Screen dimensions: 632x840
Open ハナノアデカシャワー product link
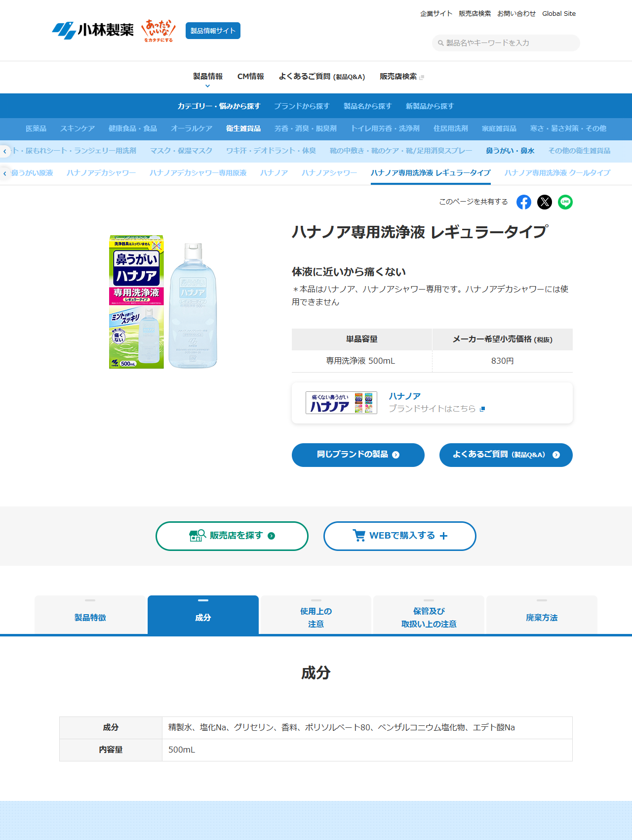point(101,173)
